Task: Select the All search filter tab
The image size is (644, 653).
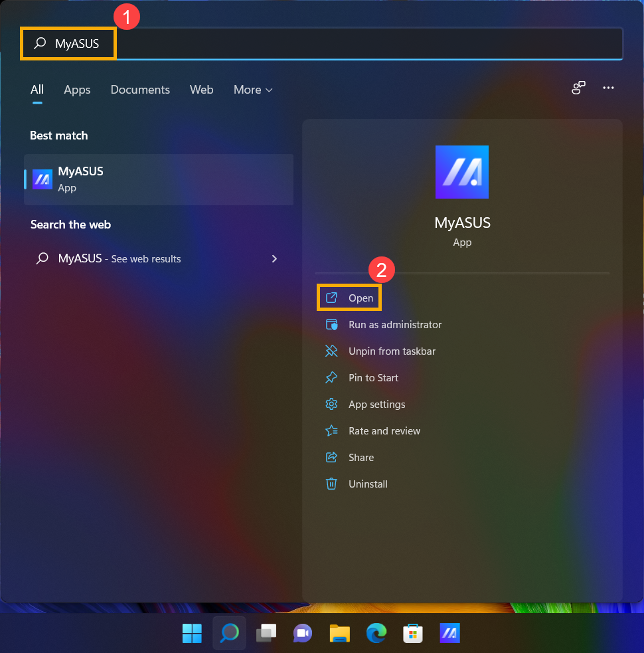Action: (x=37, y=90)
